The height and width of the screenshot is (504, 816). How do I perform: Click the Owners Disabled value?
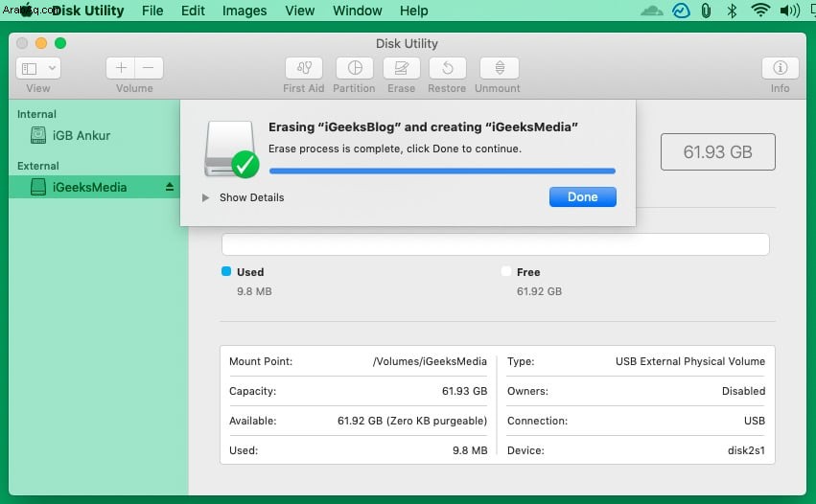[743, 391]
